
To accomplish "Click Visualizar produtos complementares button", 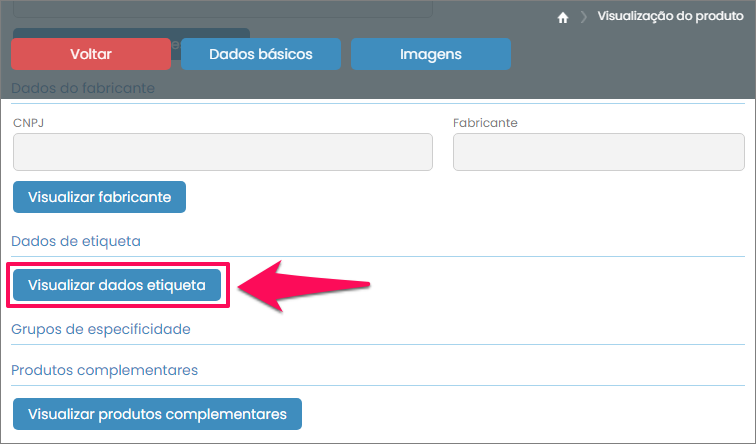I will click(x=157, y=413).
